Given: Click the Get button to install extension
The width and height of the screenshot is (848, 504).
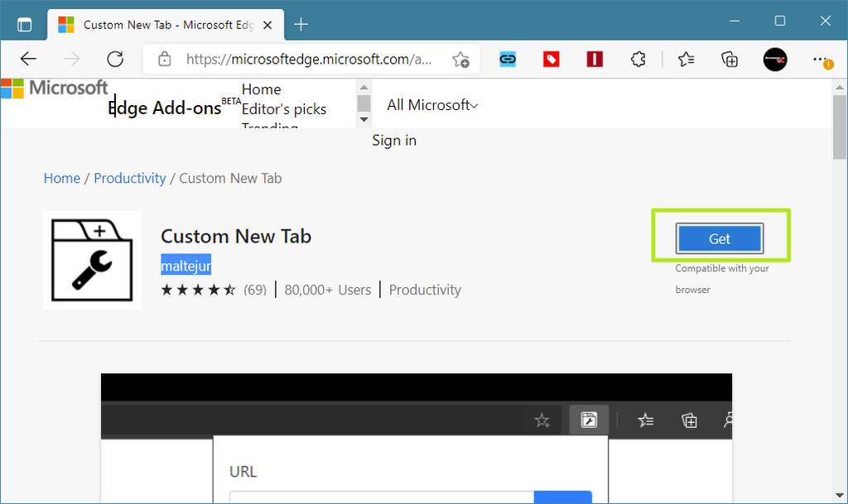Looking at the screenshot, I should point(719,238).
